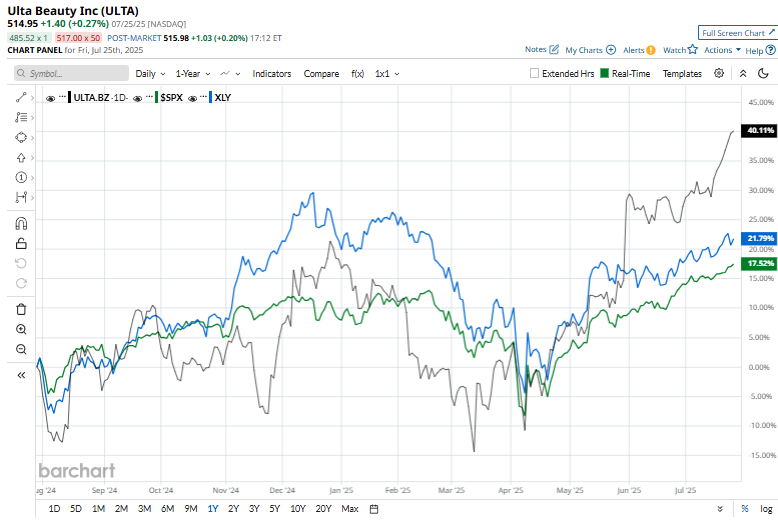778x520 pixels.
Task: Undo the last chart action
Action: click(21, 263)
